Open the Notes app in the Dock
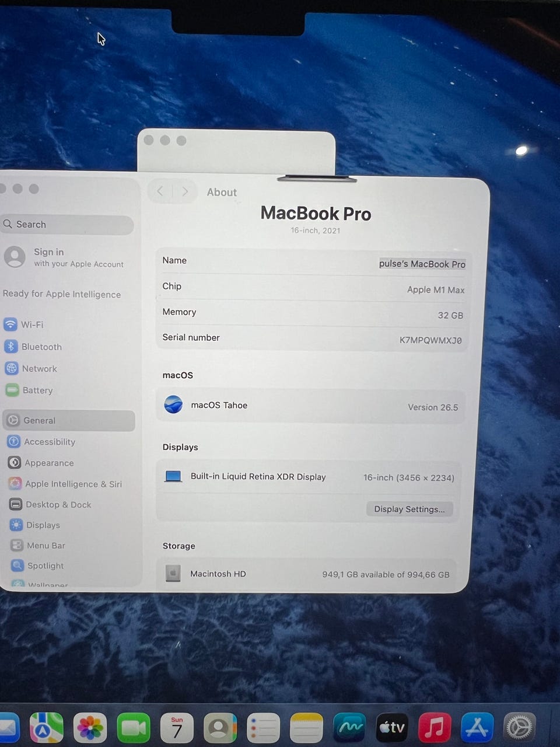The width and height of the screenshot is (560, 747). tap(306, 728)
